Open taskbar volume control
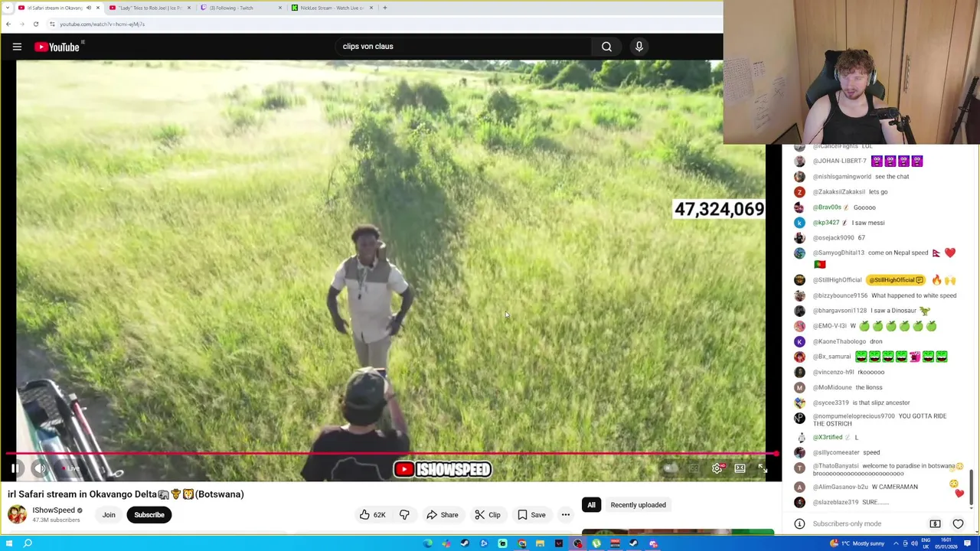The width and height of the screenshot is (980, 551). [x=914, y=543]
